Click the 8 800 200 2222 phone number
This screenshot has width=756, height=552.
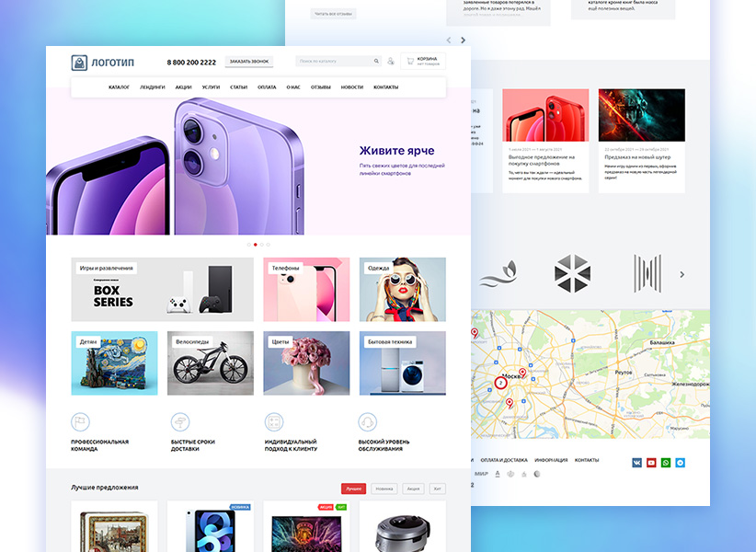[191, 62]
